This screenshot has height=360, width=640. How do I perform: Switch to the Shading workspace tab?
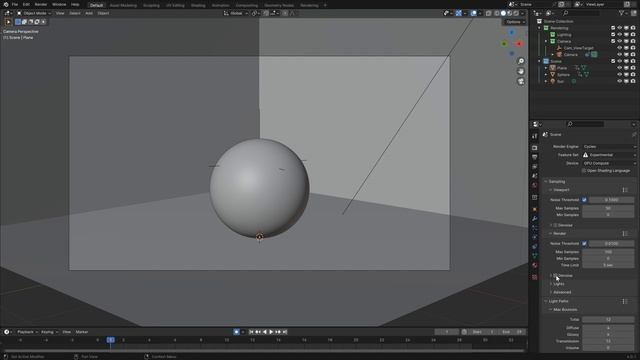[198, 5]
